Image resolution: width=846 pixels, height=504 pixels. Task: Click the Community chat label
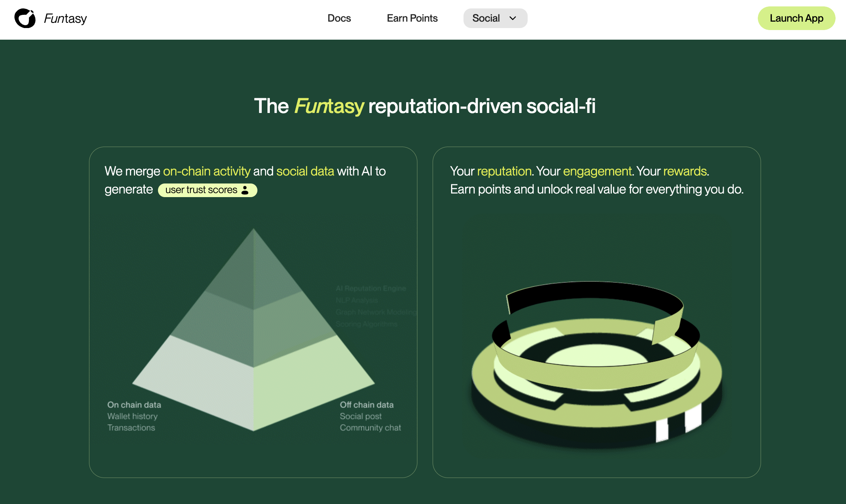(x=370, y=428)
